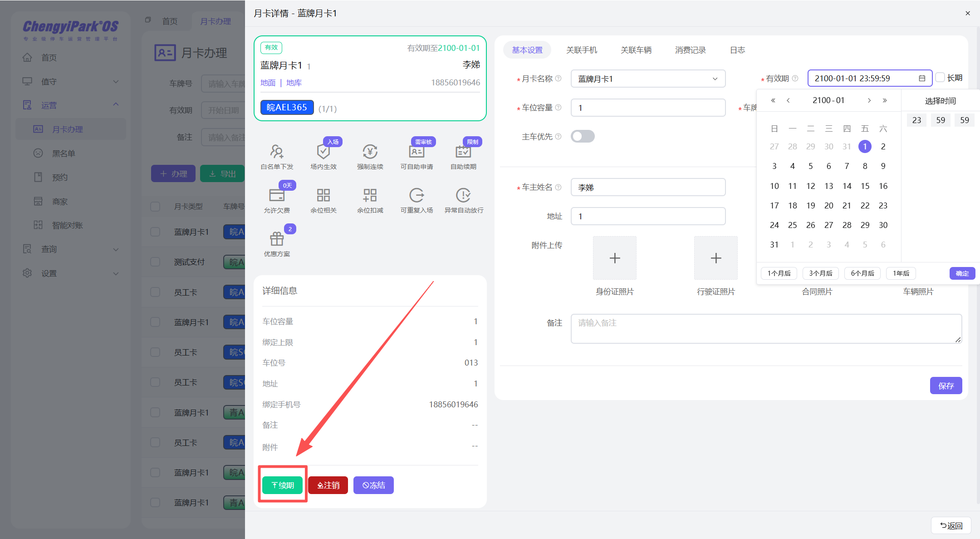Click the 可自助申请 card icon
Image resolution: width=980 pixels, height=539 pixels.
(416, 152)
